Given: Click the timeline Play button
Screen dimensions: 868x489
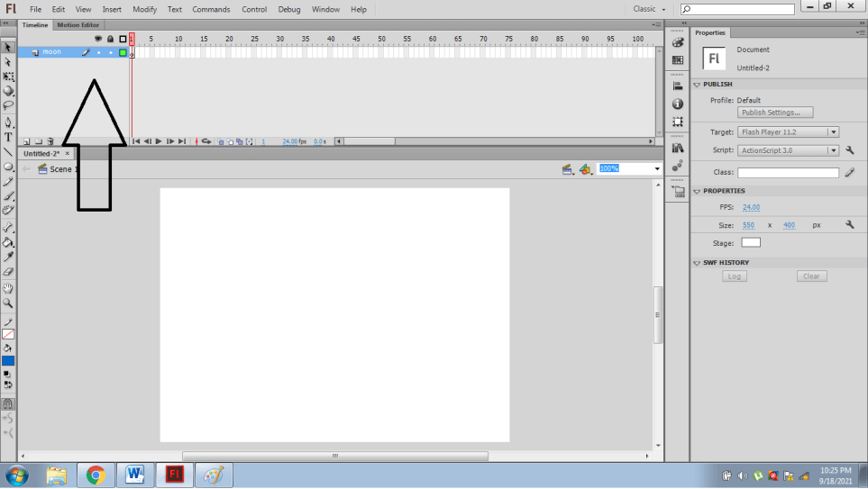Looking at the screenshot, I should pyautogui.click(x=159, y=141).
